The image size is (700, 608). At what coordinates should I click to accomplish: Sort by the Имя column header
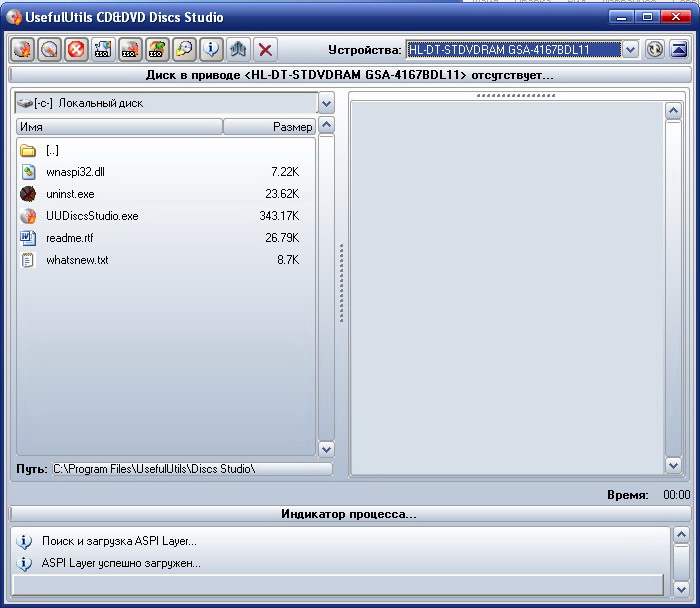pyautogui.click(x=119, y=127)
